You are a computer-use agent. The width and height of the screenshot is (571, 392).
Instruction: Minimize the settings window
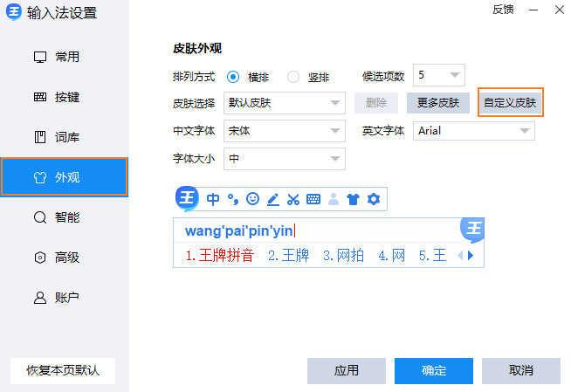(533, 10)
